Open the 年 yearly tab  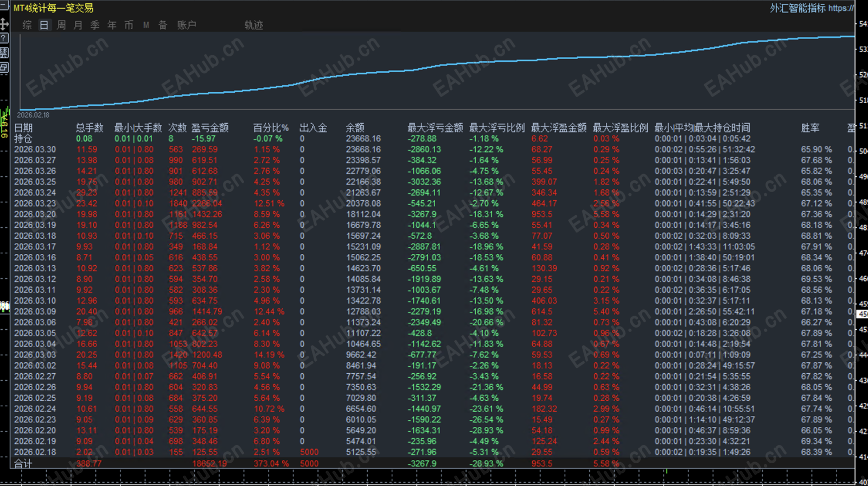(112, 25)
